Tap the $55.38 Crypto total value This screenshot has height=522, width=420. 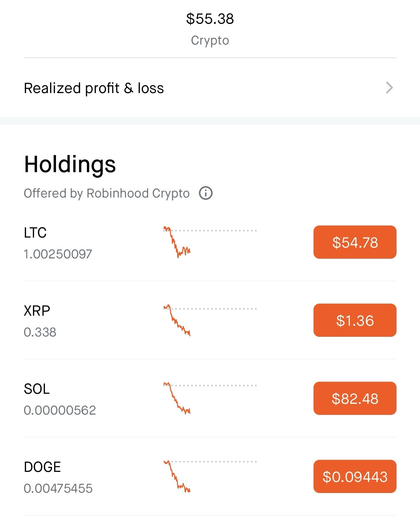coord(210,19)
